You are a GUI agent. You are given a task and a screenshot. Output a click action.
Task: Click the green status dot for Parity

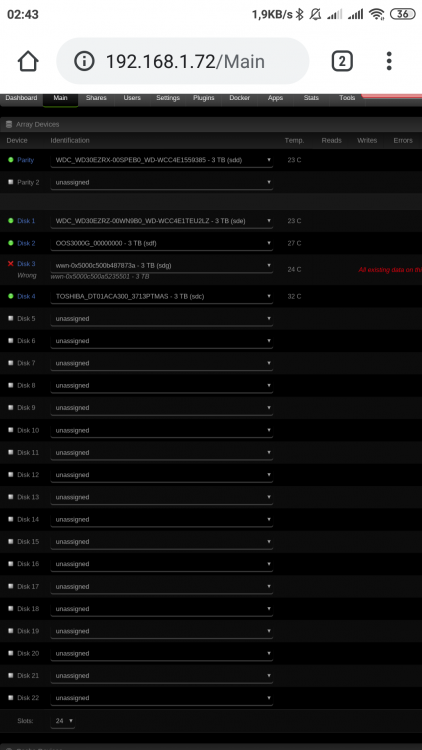[11, 160]
